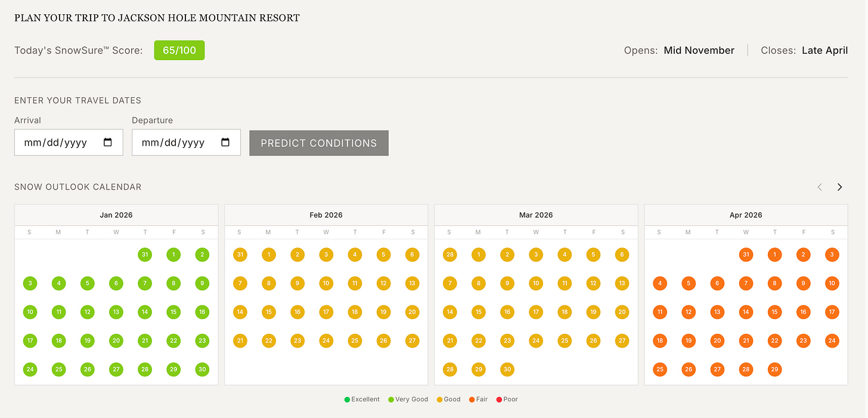
Task: Click the Arrival date input field
Action: (69, 143)
